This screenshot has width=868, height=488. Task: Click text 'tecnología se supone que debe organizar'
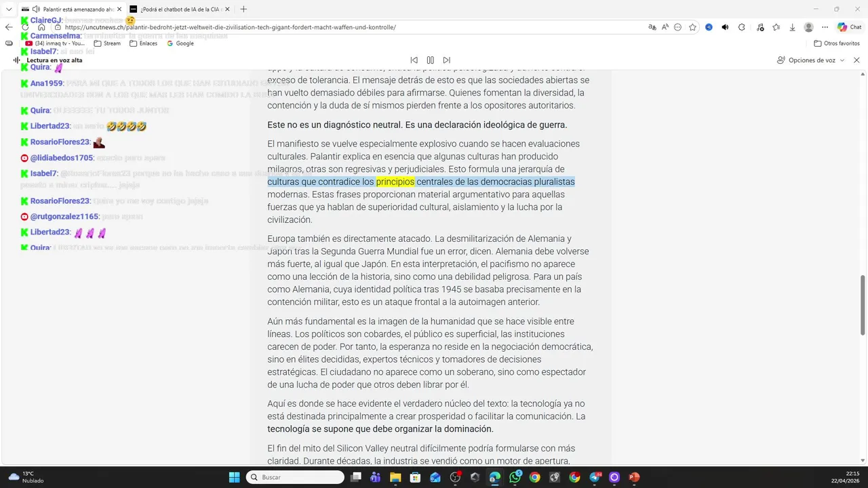pyautogui.click(x=351, y=429)
